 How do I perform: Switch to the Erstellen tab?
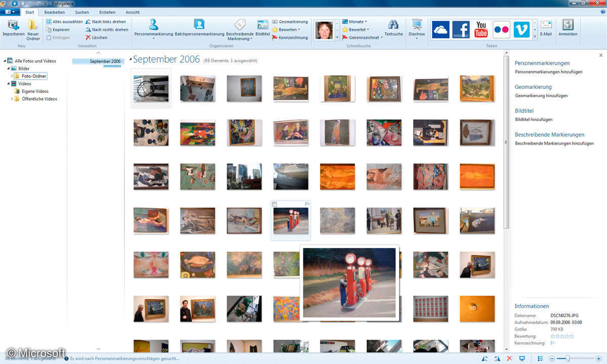point(107,12)
